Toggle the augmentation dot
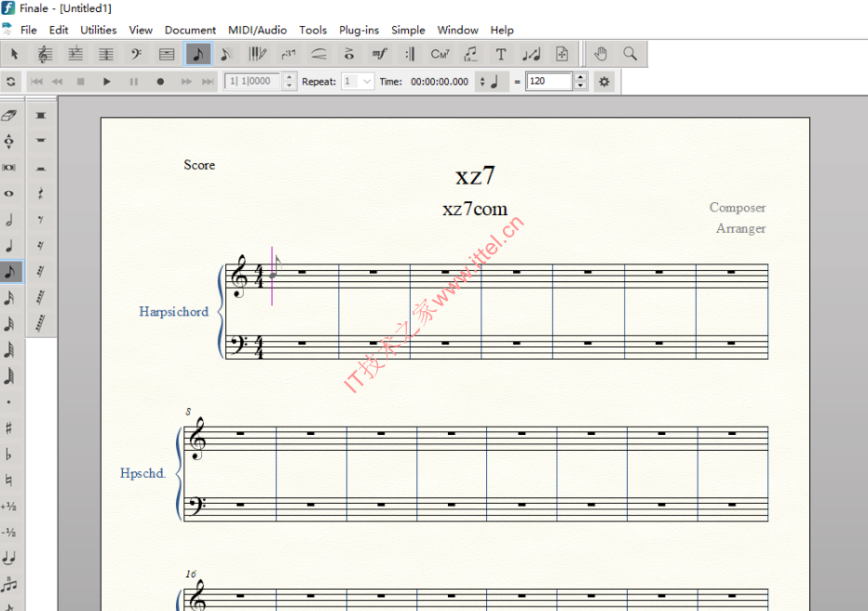 pyautogui.click(x=9, y=402)
